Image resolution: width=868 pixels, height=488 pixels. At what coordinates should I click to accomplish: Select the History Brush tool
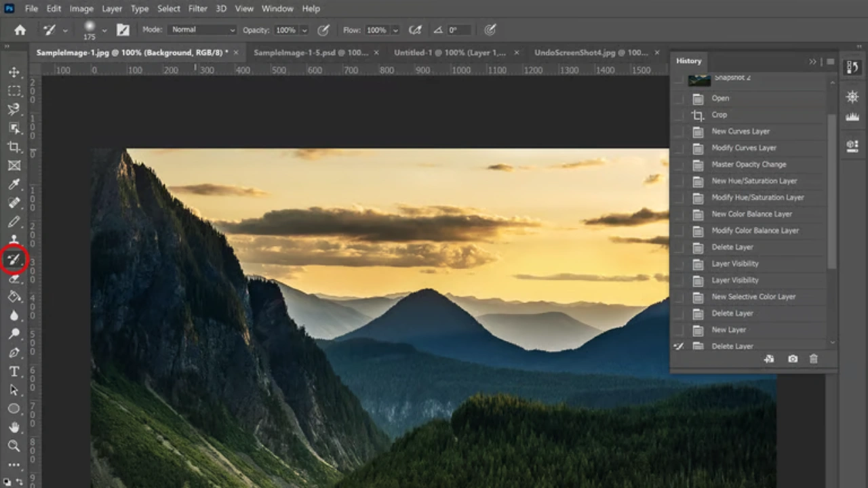pos(14,260)
